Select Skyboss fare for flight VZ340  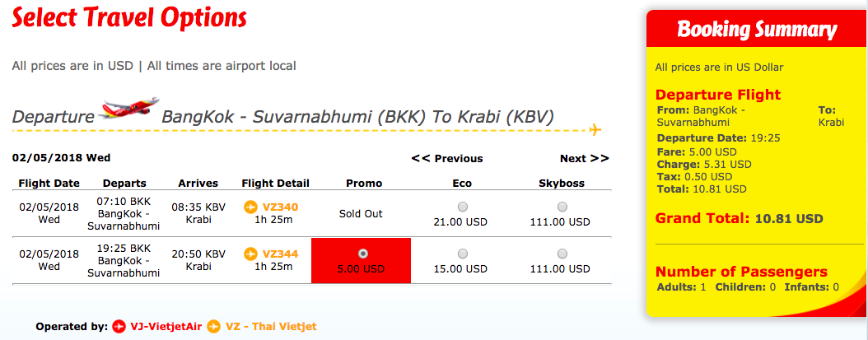(562, 207)
